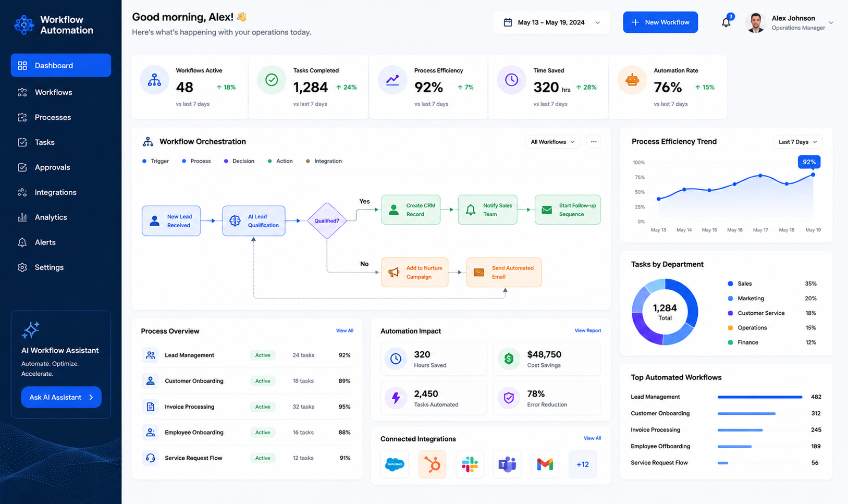Expand the user profile menu chevron
The height and width of the screenshot is (504, 848).
tap(831, 23)
